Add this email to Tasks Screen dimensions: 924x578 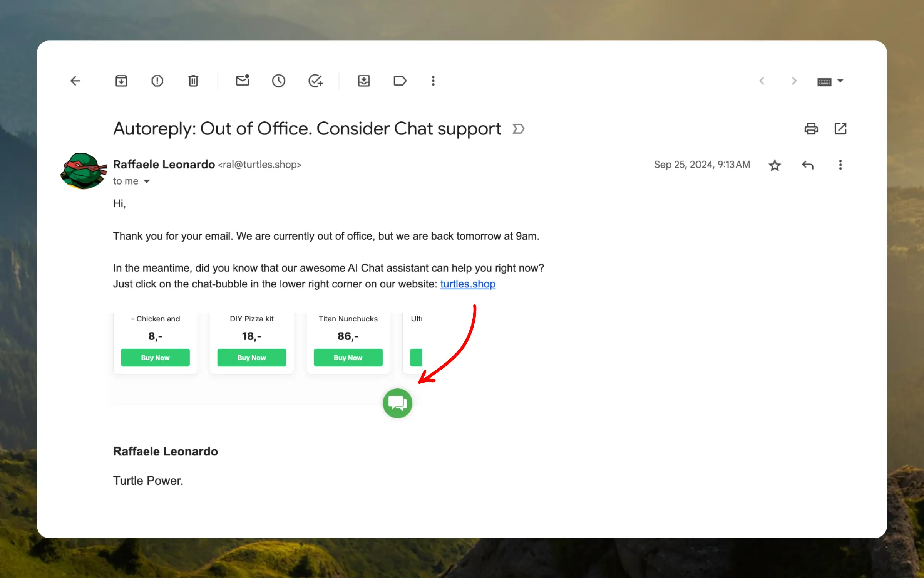[316, 81]
